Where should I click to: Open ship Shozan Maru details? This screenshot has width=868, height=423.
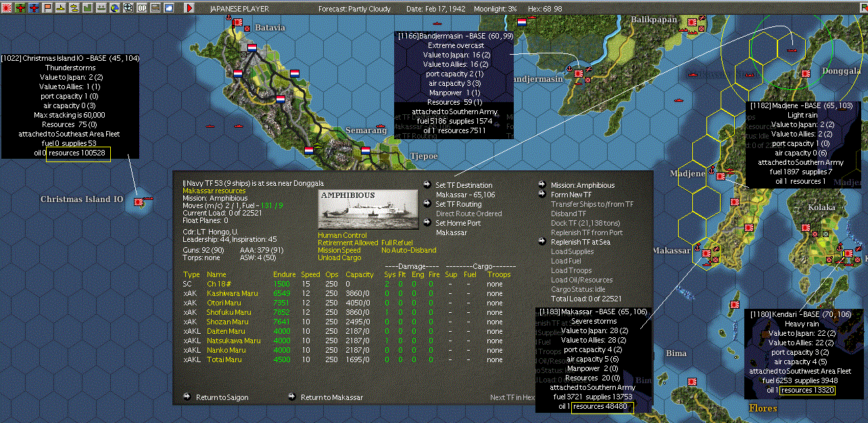click(x=227, y=322)
